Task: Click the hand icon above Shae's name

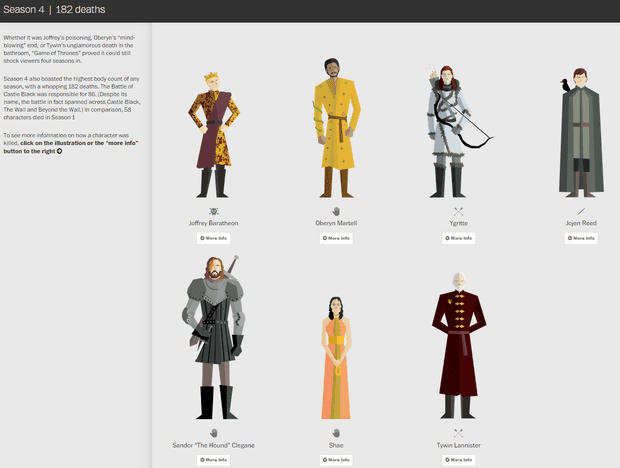Action: (x=336, y=433)
